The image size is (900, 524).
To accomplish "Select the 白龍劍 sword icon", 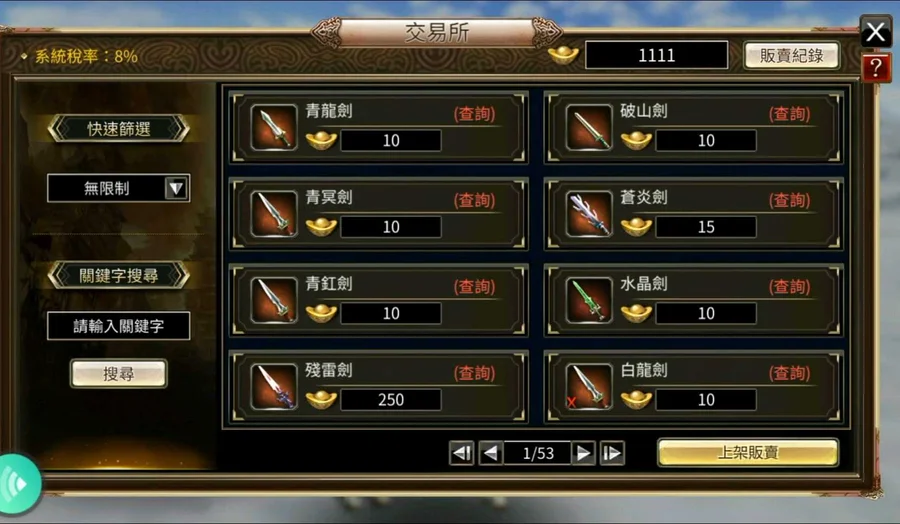I will coord(589,387).
